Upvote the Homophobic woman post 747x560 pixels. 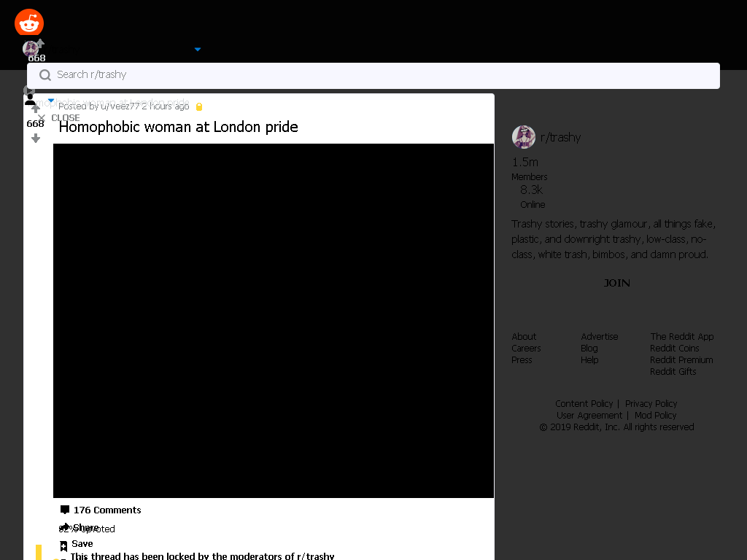pos(36,109)
